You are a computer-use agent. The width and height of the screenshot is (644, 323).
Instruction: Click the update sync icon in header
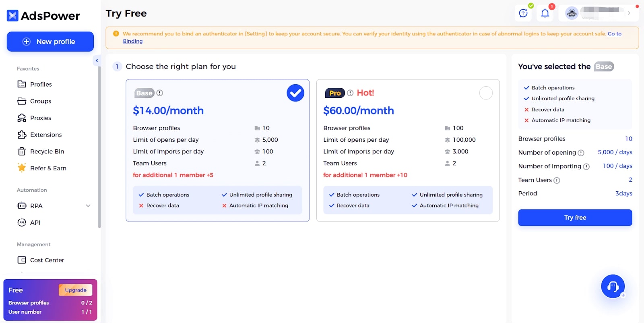point(523,13)
